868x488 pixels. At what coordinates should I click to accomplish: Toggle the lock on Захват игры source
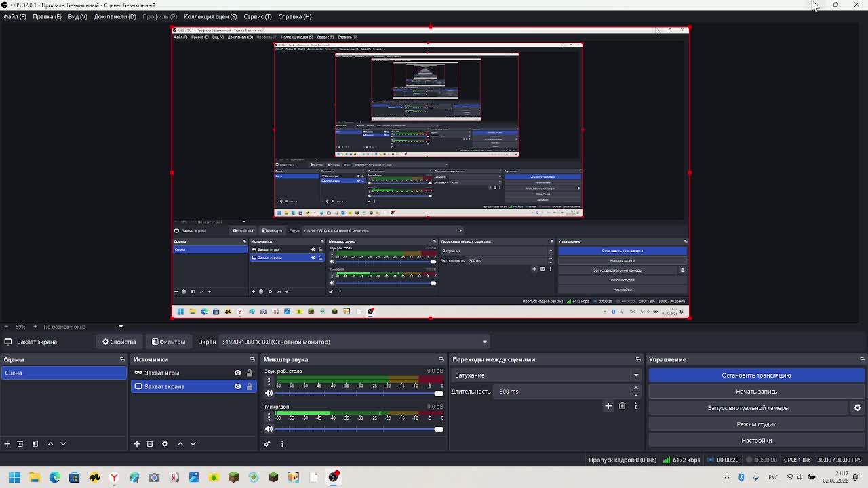(x=250, y=373)
